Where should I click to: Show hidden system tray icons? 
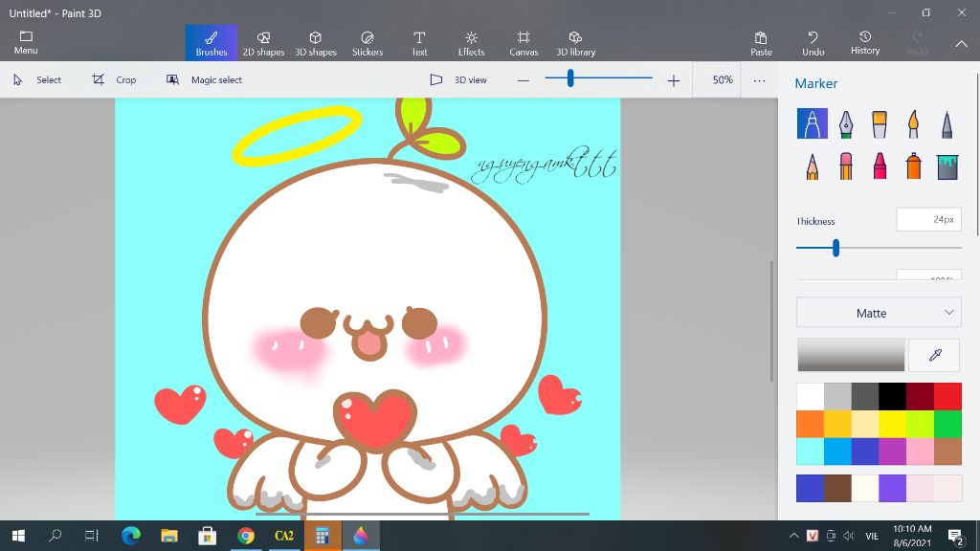tap(793, 536)
